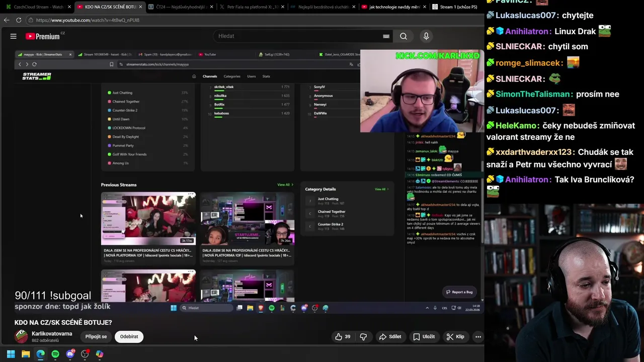Close the jak technologie navždy mění tab
Screen dimensions: 644x362
coord(426,7)
